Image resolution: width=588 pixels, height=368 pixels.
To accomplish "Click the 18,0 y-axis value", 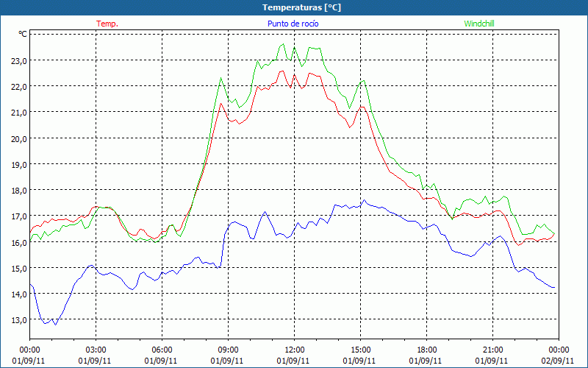I will coord(19,191).
